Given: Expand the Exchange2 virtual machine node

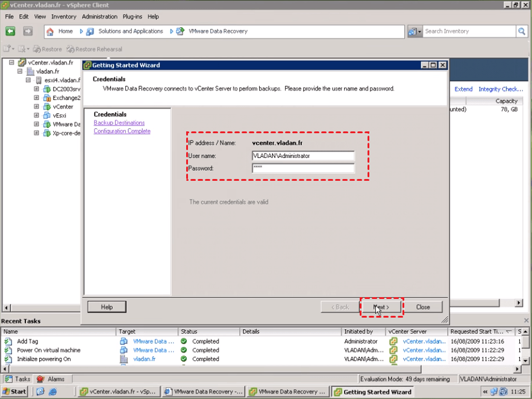Looking at the screenshot, I should click(36, 98).
